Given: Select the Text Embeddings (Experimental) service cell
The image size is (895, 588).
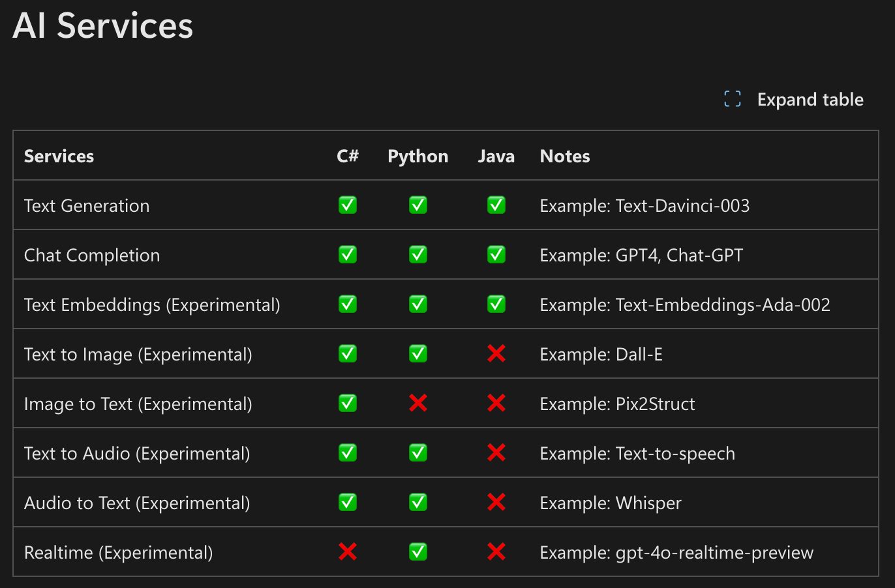Looking at the screenshot, I should tap(152, 305).
